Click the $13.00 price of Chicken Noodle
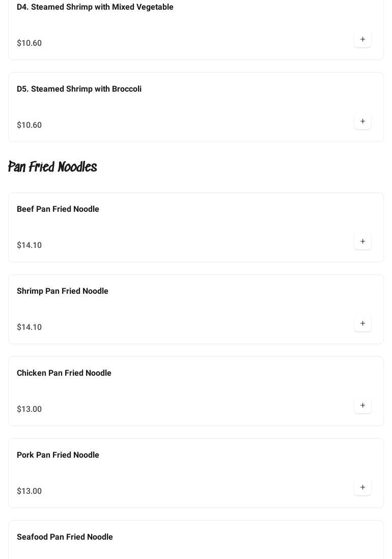This screenshot has height=559, width=392. [x=29, y=409]
